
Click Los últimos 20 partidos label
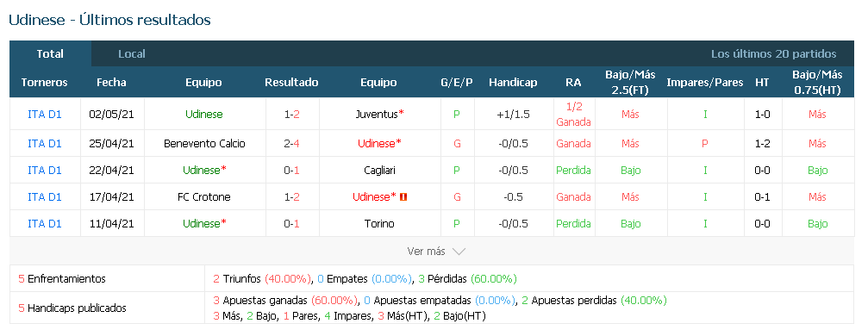773,53
